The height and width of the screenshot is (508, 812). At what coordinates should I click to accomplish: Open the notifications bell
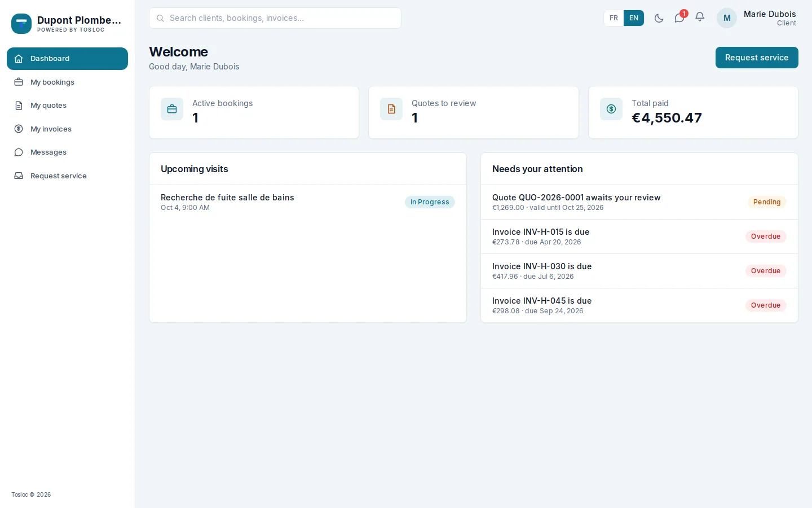tap(700, 17)
